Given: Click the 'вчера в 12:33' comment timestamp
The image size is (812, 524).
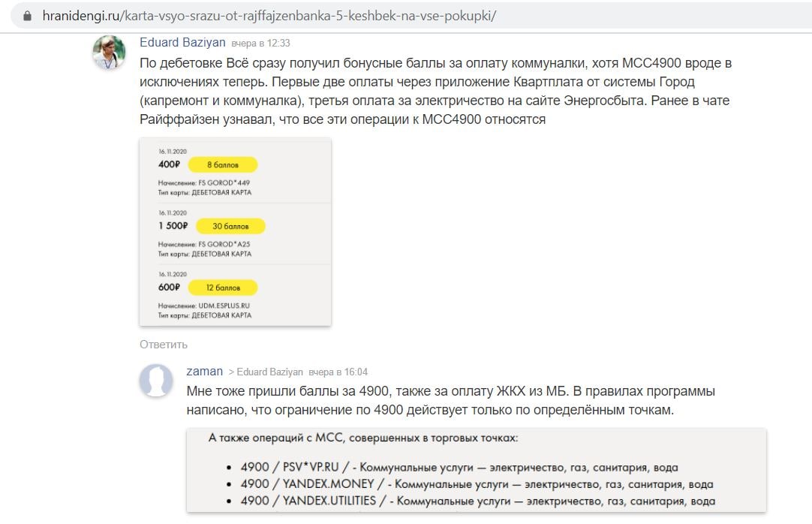Looking at the screenshot, I should click(x=261, y=44).
